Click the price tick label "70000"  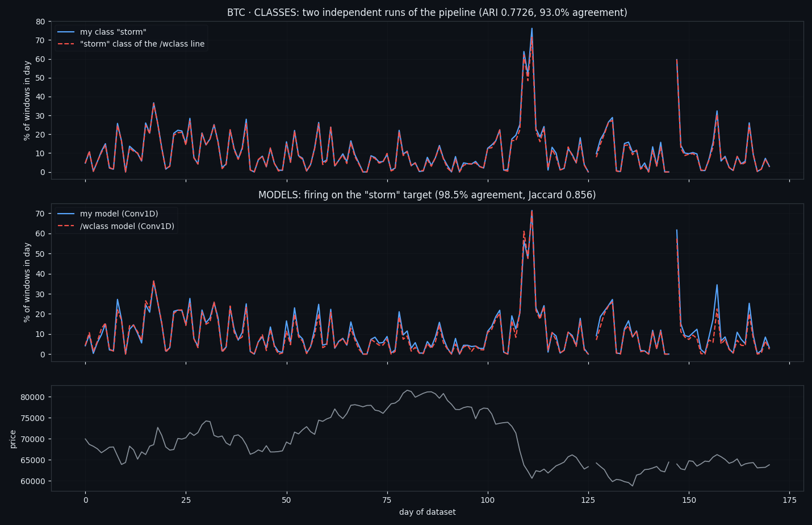click(x=33, y=439)
